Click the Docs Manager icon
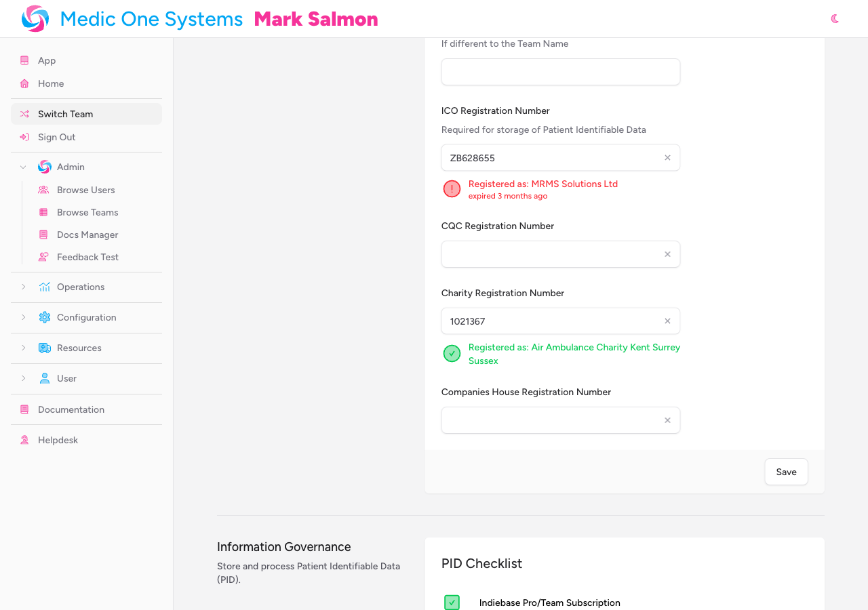This screenshot has width=868, height=610. click(43, 235)
